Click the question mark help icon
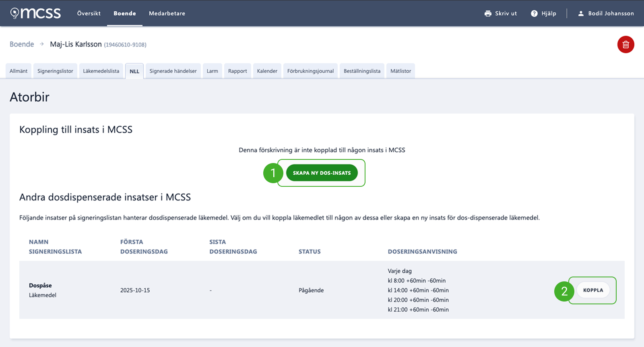 pos(534,13)
